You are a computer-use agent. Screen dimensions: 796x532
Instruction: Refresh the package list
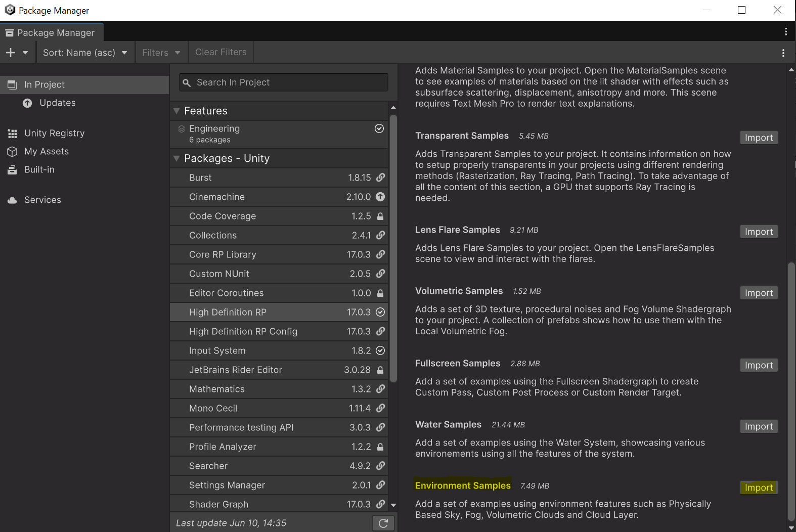pyautogui.click(x=383, y=523)
